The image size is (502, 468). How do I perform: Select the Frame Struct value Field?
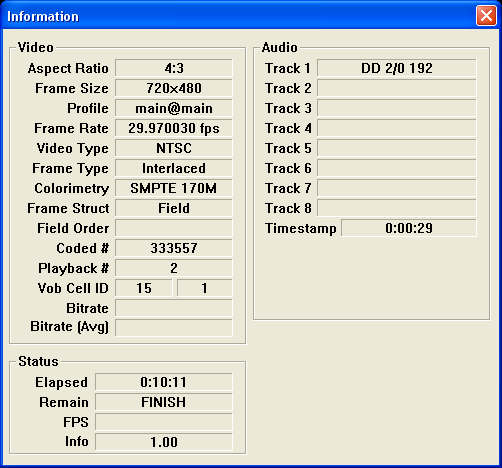(174, 208)
